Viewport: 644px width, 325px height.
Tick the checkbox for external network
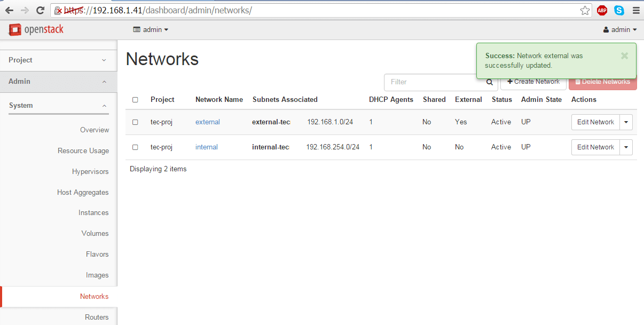(135, 122)
